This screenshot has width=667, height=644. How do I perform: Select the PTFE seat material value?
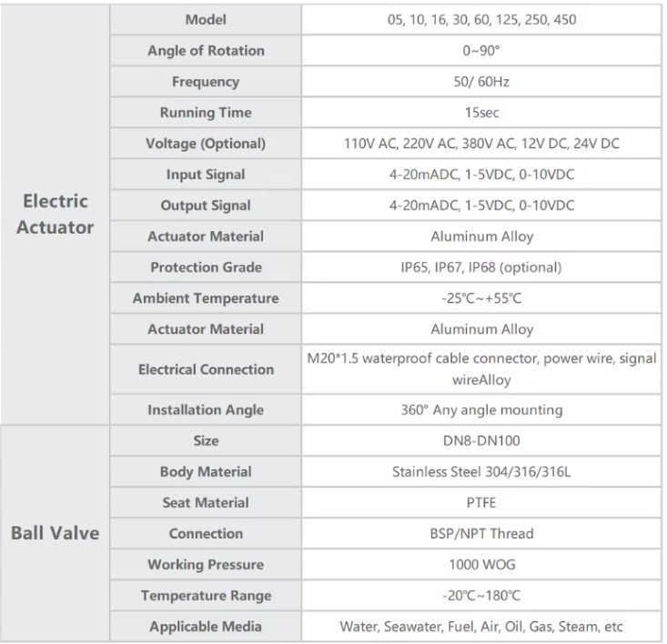pos(481,503)
